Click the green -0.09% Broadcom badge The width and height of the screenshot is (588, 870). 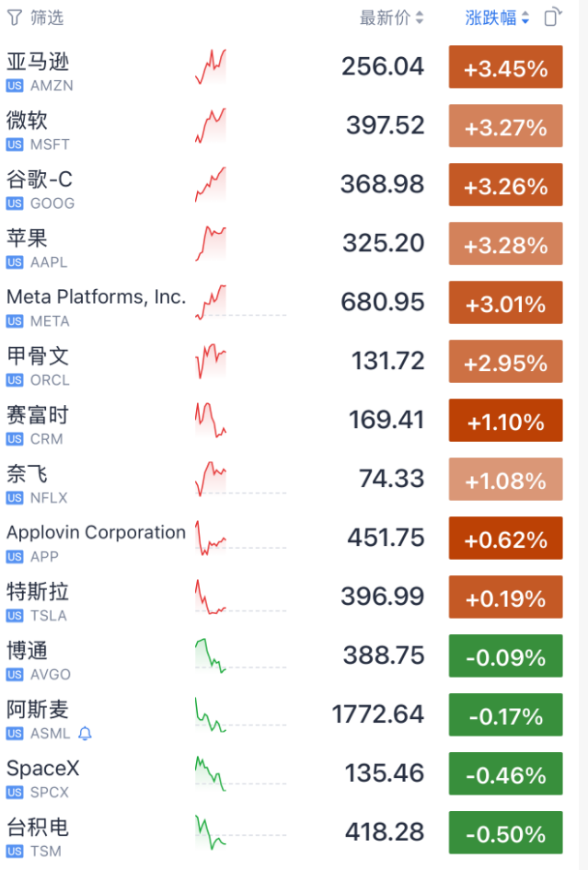pos(505,655)
